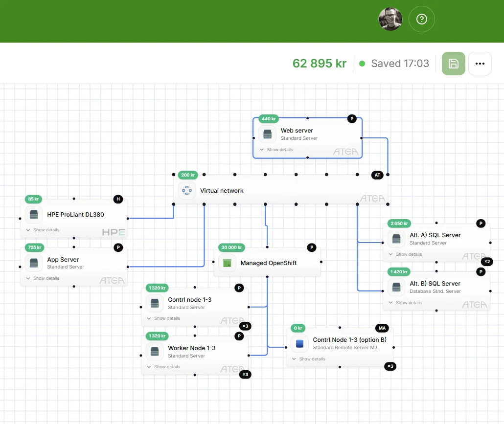Select the Alt. B) SQL Server node title

(435, 284)
